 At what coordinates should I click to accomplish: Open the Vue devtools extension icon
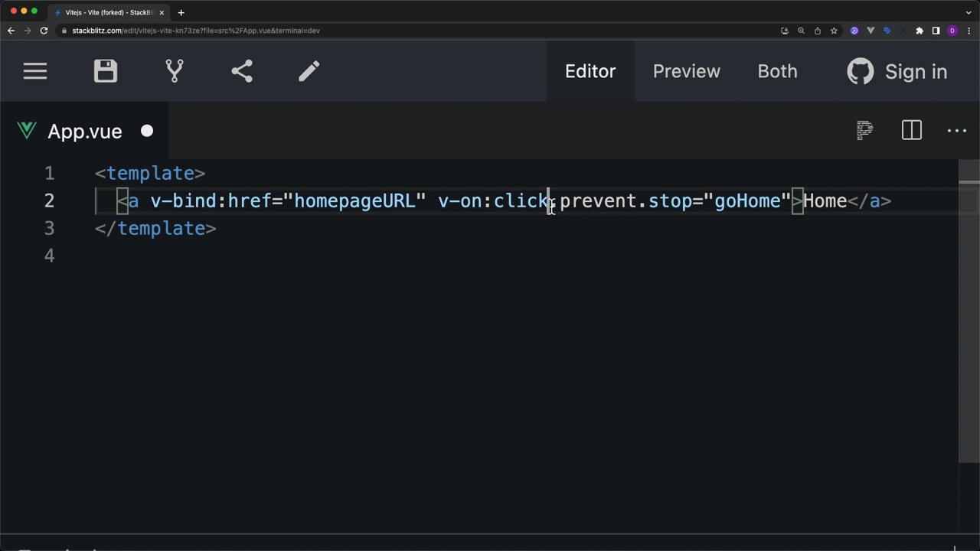coord(871,31)
